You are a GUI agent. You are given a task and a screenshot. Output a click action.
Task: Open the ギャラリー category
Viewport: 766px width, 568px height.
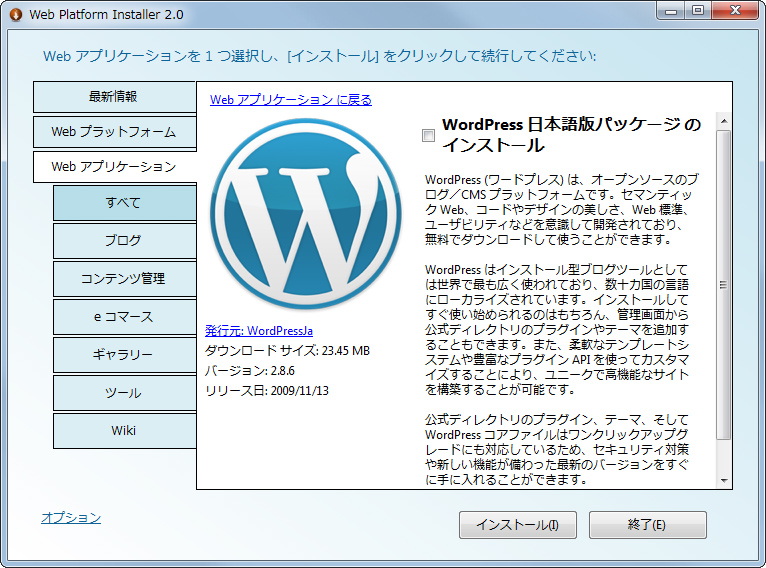tap(125, 355)
